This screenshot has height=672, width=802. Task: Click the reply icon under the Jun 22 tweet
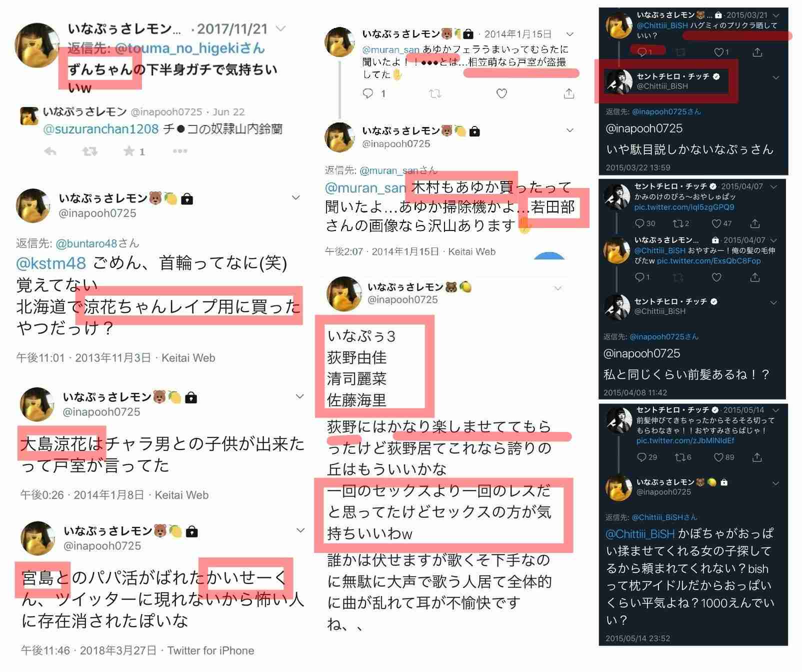(50, 151)
